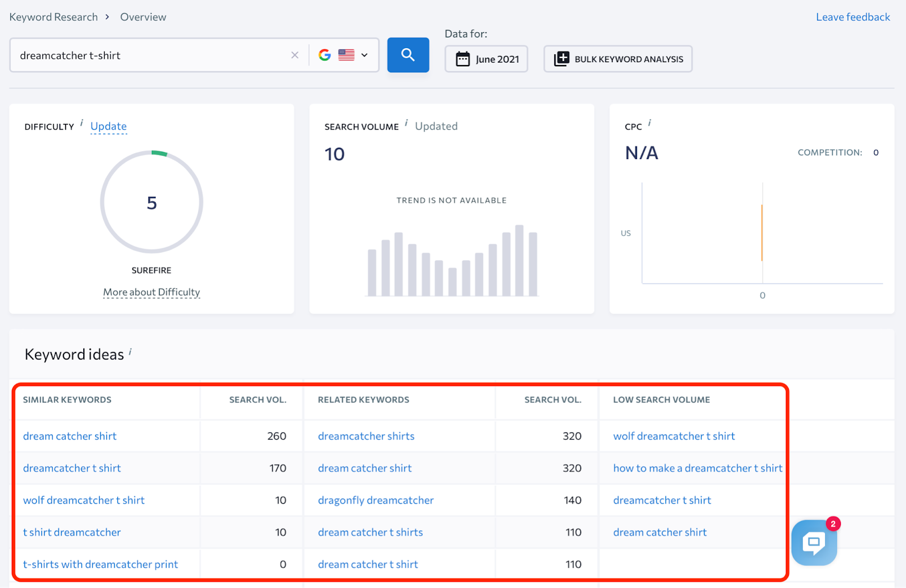
Task: Click the Leave feedback link
Action: coord(853,17)
